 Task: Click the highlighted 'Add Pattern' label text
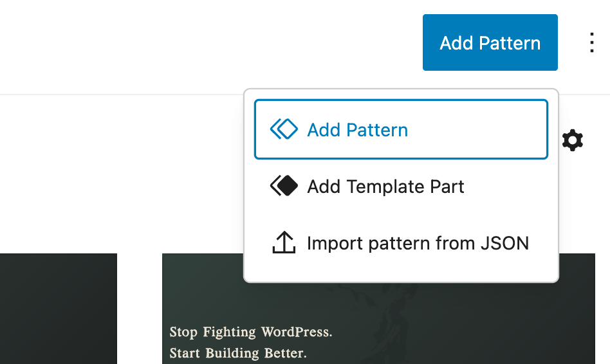click(357, 130)
